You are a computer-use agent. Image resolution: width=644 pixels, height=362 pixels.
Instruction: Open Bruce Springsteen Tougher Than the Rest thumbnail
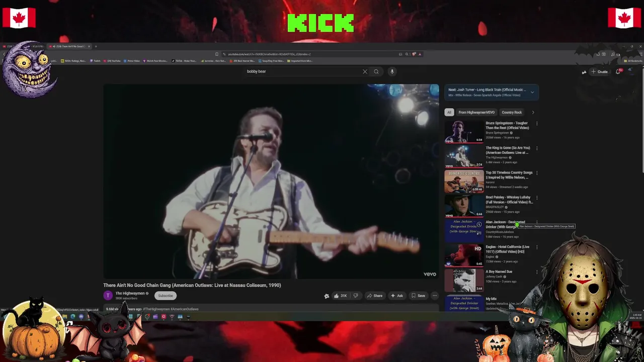(464, 132)
